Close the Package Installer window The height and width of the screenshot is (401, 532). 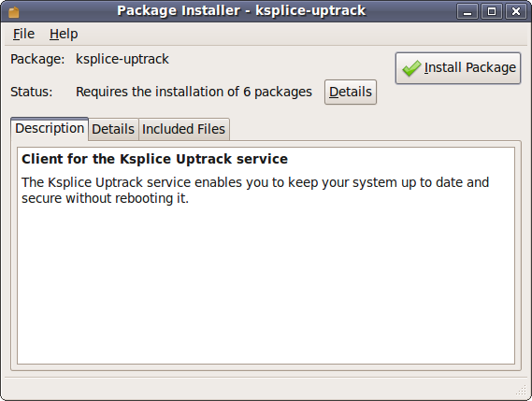(x=516, y=11)
